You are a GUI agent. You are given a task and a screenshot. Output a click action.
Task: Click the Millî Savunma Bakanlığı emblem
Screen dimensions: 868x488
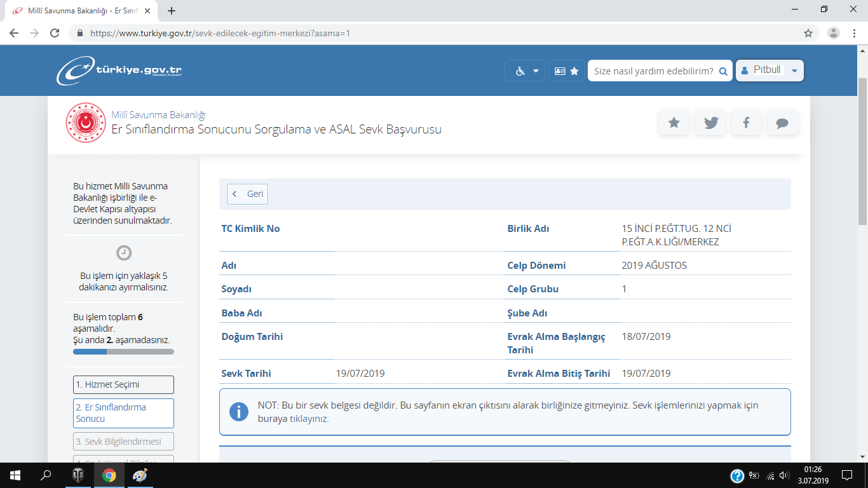pyautogui.click(x=86, y=123)
